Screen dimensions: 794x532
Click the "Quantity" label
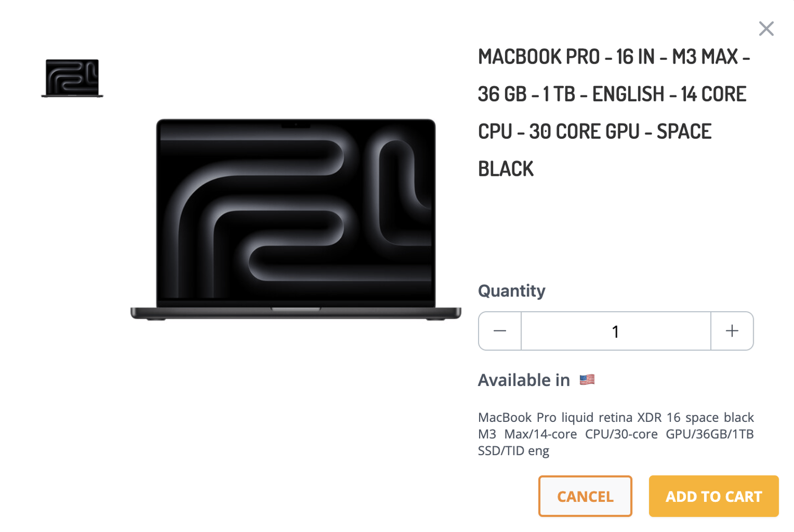(511, 291)
